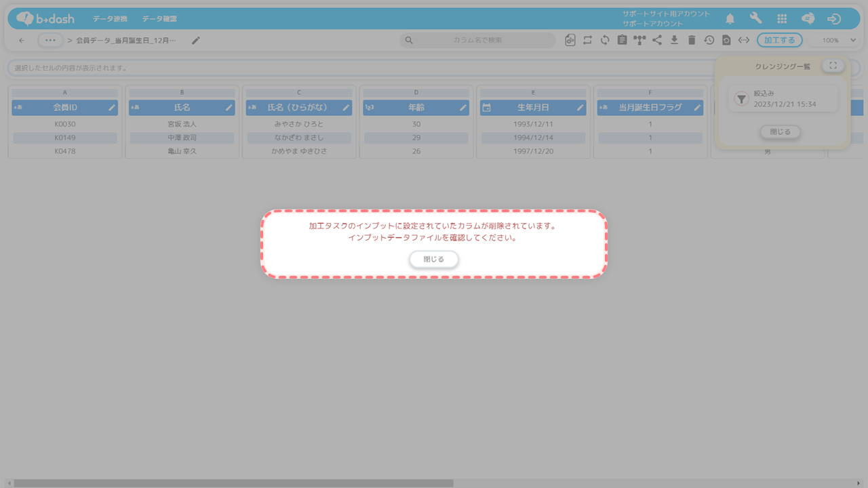Click the b→dash logo

(x=45, y=19)
